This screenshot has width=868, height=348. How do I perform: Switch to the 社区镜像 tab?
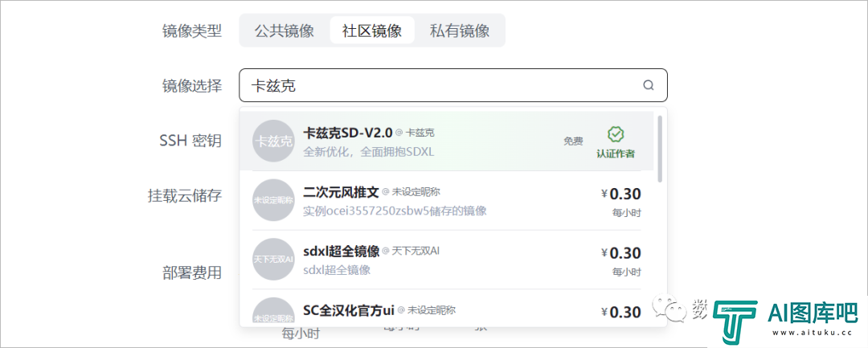click(x=372, y=31)
